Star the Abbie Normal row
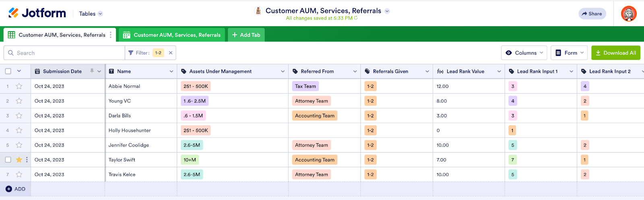The height and width of the screenshot is (200, 644). click(x=19, y=86)
